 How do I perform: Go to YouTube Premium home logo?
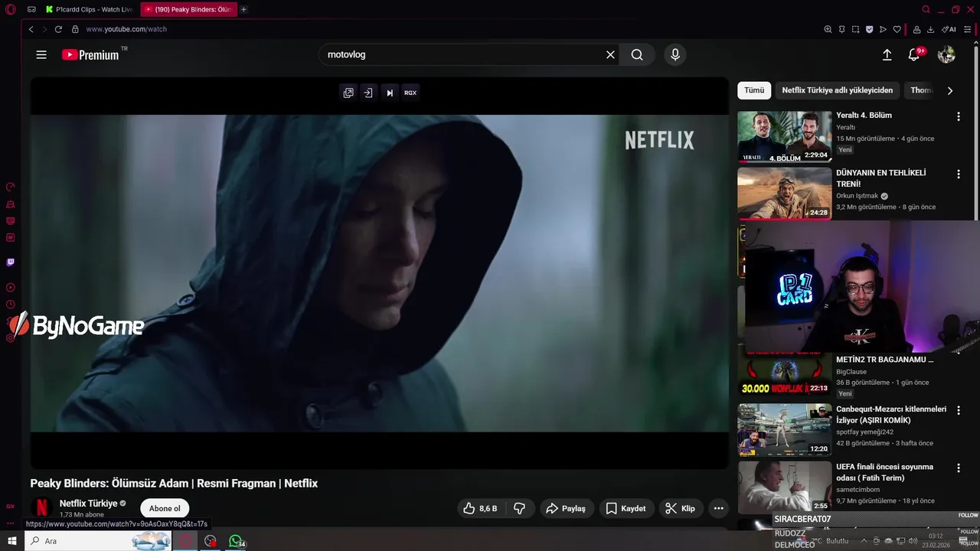pos(90,54)
